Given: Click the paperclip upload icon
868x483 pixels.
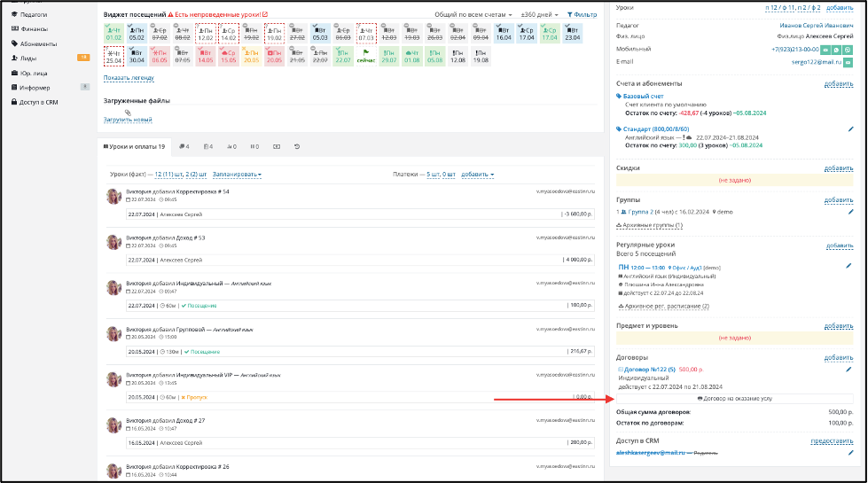Looking at the screenshot, I should [128, 113].
